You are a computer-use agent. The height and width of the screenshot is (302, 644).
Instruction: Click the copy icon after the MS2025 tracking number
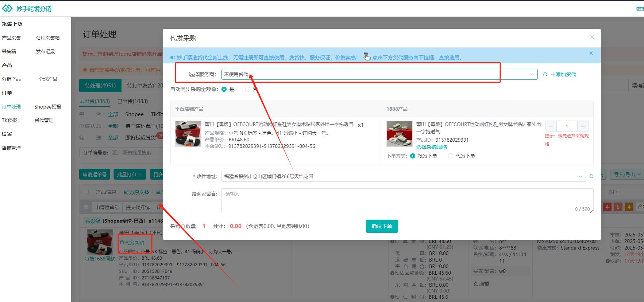pyautogui.click(x=594, y=241)
